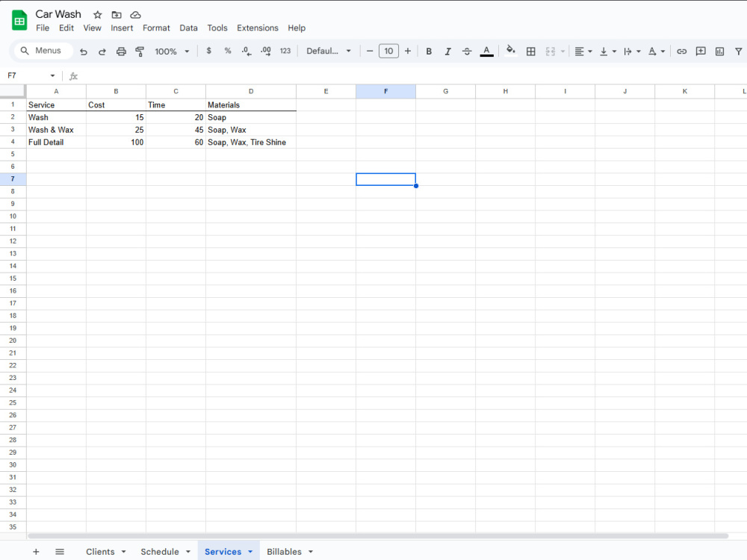Click the Undo icon
Screen dimensions: 747x560
[x=84, y=52]
